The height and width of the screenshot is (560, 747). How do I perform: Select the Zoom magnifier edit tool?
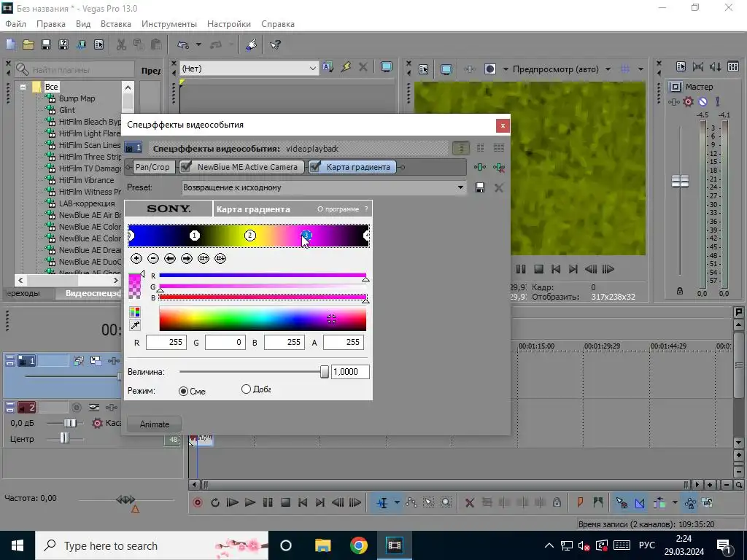[x=446, y=502]
